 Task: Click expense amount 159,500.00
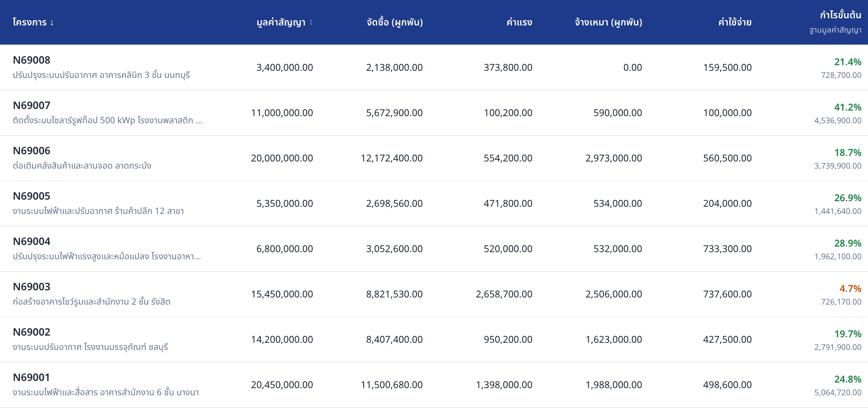point(727,68)
